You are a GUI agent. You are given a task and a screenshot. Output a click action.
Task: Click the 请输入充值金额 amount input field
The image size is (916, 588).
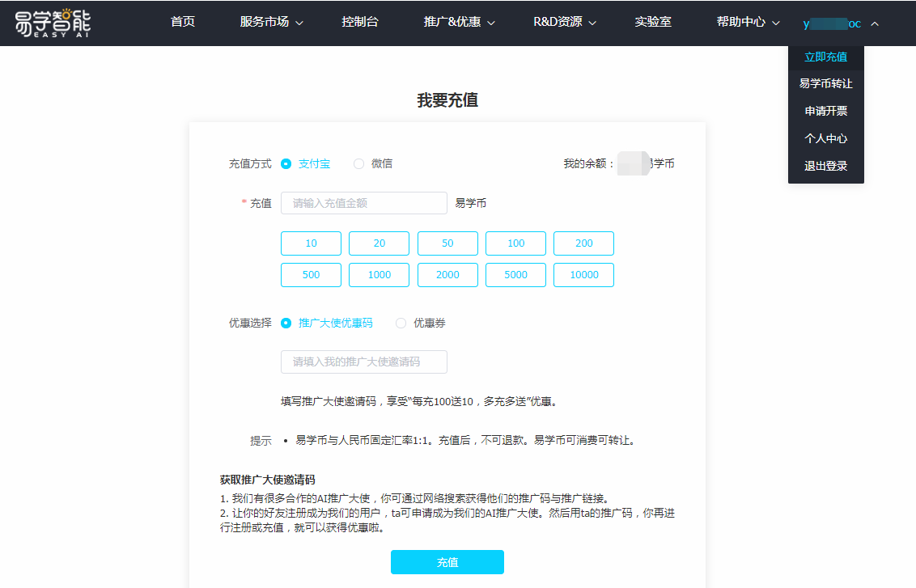point(363,203)
